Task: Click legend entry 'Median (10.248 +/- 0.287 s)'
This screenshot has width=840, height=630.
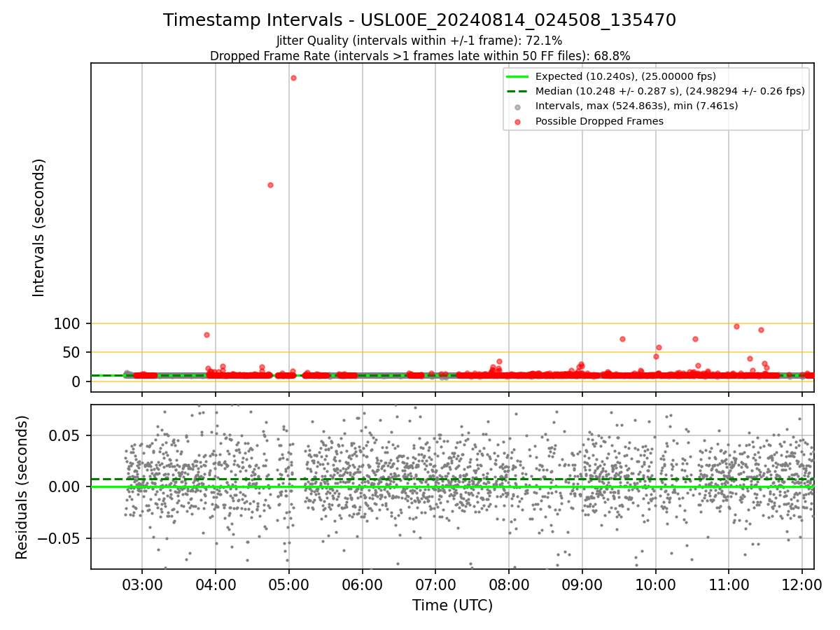Action: 670,91
